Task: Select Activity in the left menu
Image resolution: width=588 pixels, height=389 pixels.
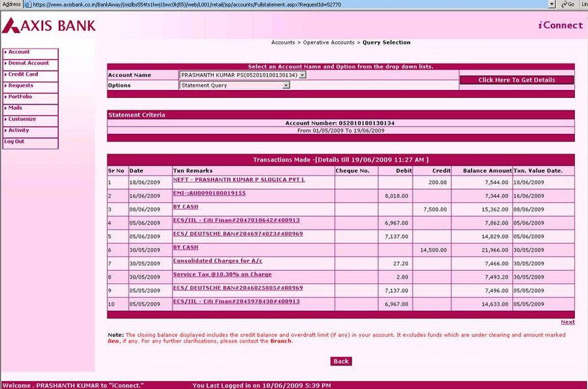Action: (18, 130)
